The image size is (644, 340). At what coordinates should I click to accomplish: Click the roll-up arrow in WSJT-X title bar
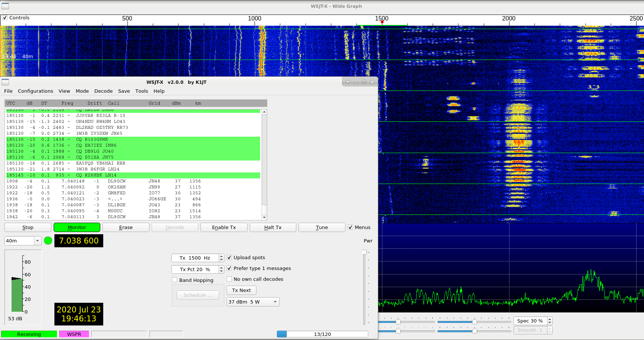click(x=348, y=82)
